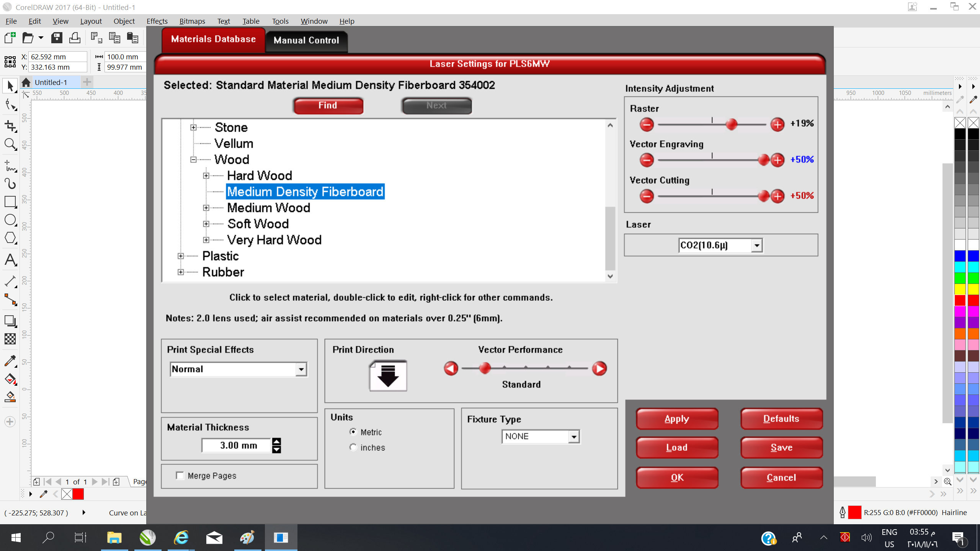Click the Load button
Screen dimensions: 980x551
(677, 447)
